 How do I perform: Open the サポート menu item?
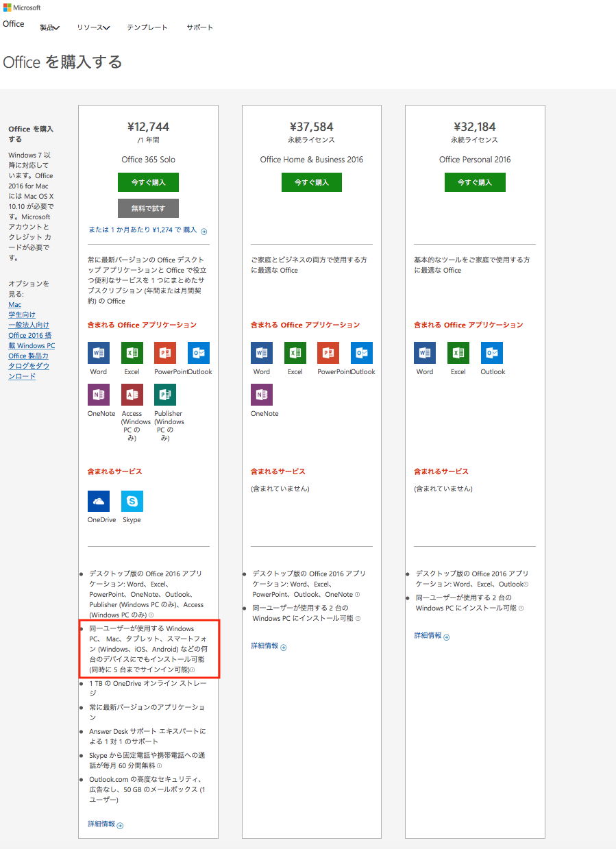(200, 27)
